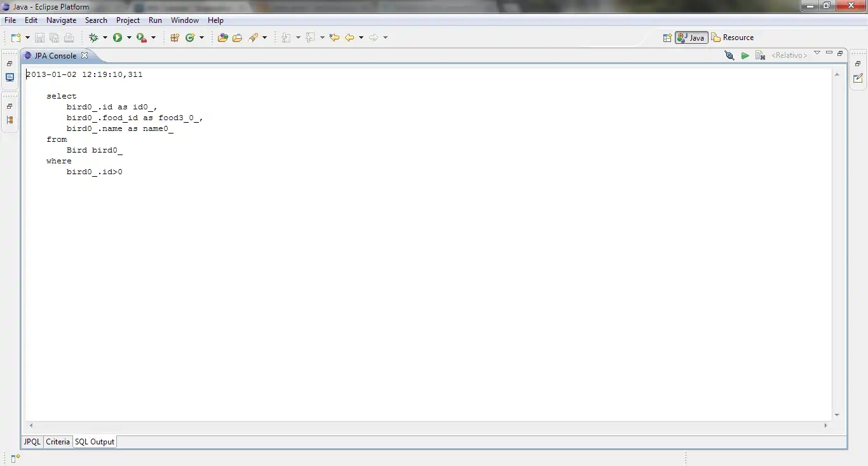Click the JPA Console clear output icon
868x466 pixels.
(760, 56)
